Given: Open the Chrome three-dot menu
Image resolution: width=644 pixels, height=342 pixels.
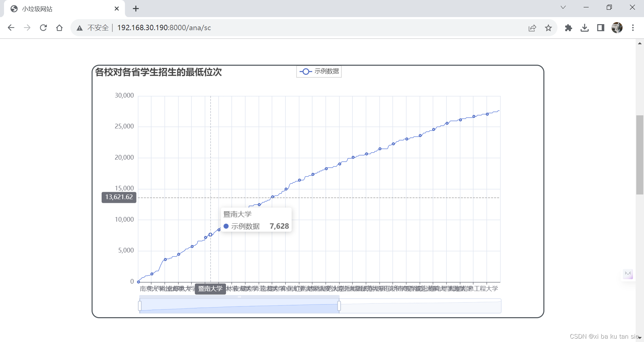Looking at the screenshot, I should [x=633, y=28].
